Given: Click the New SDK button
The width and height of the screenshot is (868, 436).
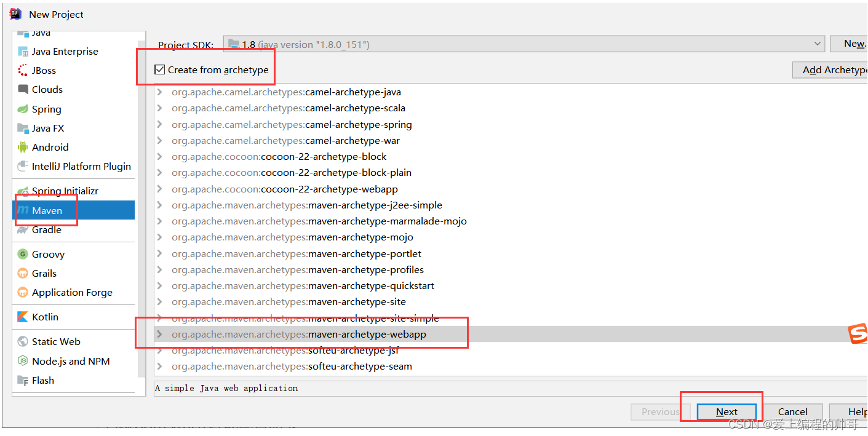Looking at the screenshot, I should [x=848, y=44].
